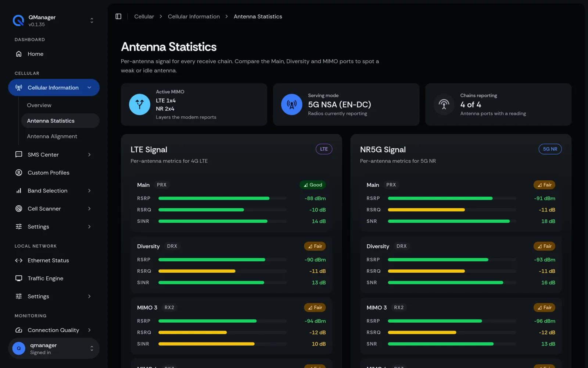
Task: Expand the Connection Quality submenu arrow
Action: (x=89, y=330)
